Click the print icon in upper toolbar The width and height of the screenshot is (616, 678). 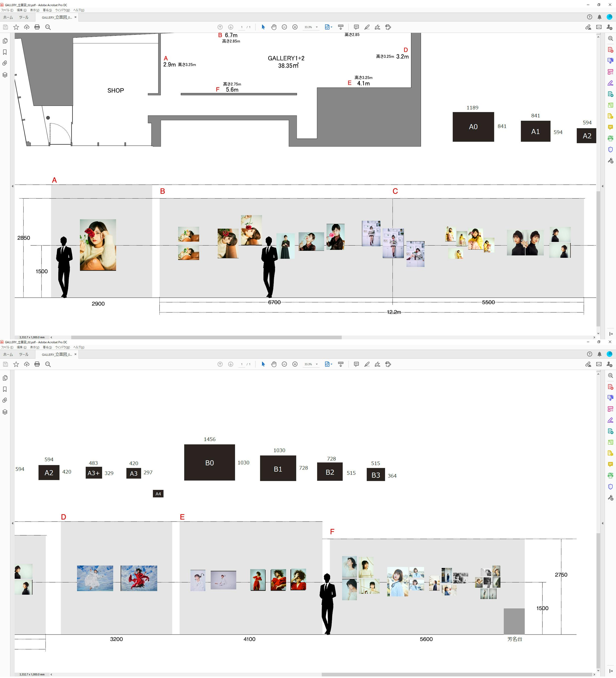point(37,27)
